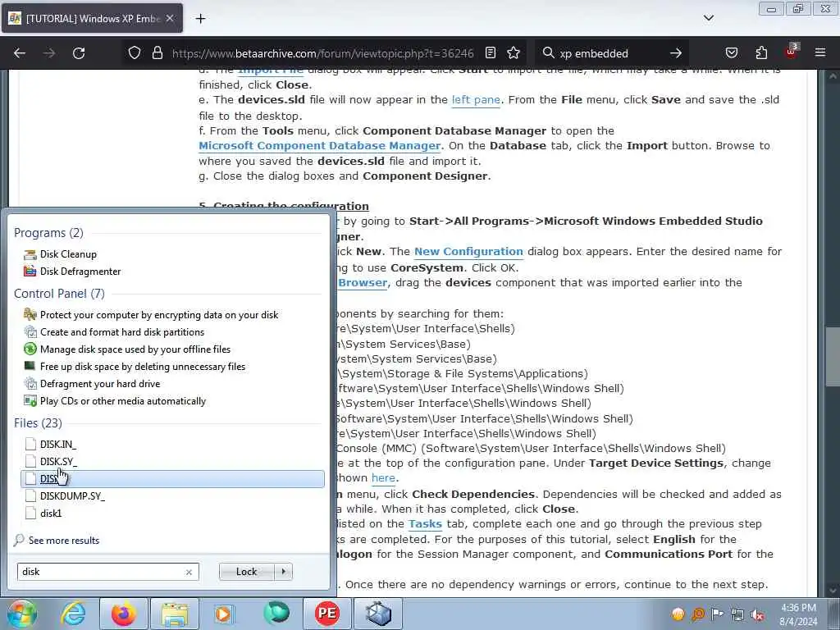Open 'Create and format hard disk partitions'

tap(121, 332)
